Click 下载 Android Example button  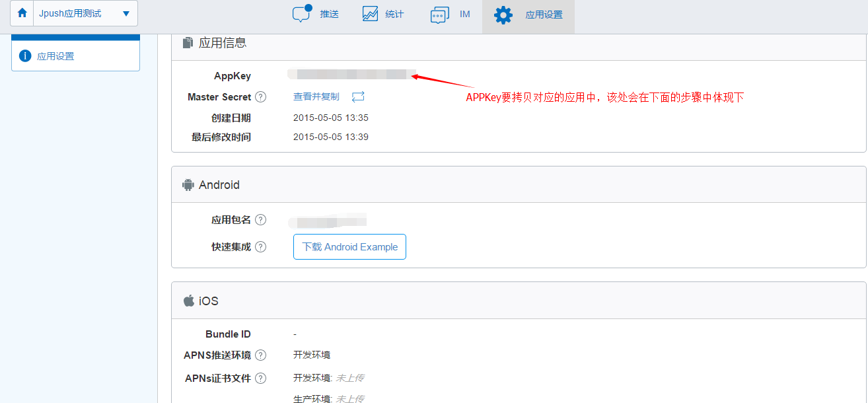(349, 247)
